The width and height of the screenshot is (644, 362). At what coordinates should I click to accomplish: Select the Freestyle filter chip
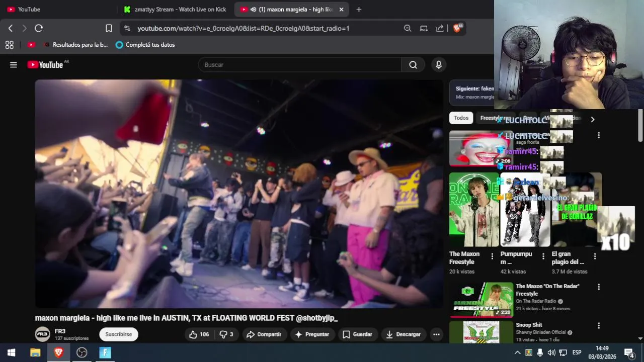495,118
